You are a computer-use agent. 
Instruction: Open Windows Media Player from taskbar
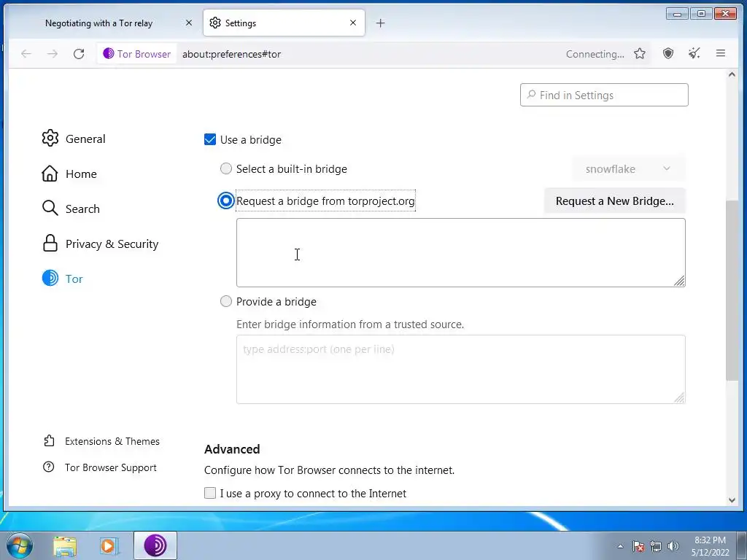tap(108, 545)
